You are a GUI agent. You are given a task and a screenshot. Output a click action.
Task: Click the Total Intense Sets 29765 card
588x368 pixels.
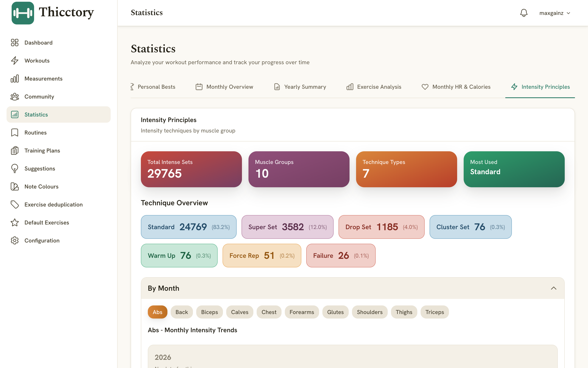pos(192,169)
